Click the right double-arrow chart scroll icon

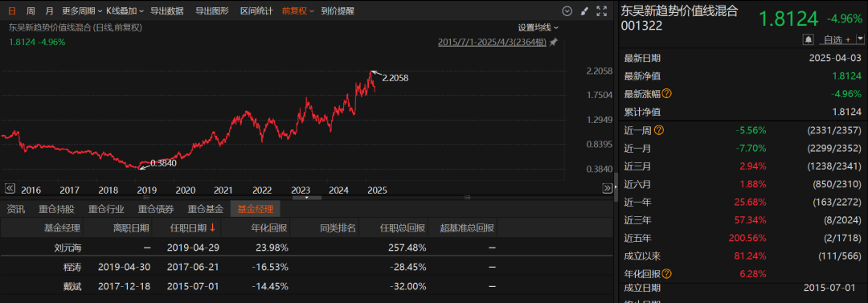coord(608,188)
